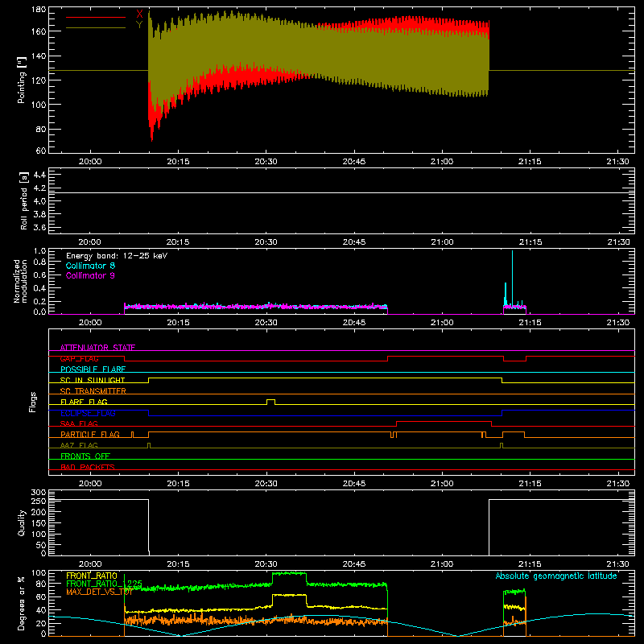
Task: Click the lowered ECLIPSE_FLAG segment
Action: click(325, 415)
